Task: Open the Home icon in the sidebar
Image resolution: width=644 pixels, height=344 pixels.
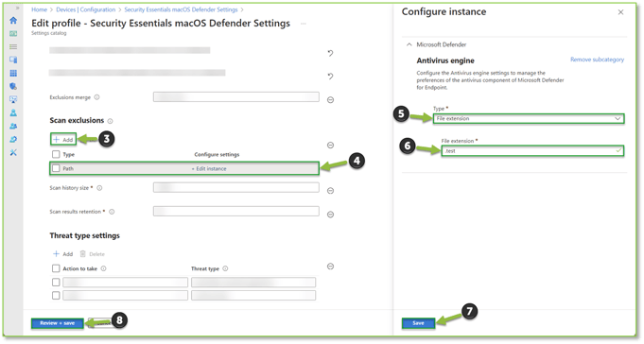Action: pos(13,20)
